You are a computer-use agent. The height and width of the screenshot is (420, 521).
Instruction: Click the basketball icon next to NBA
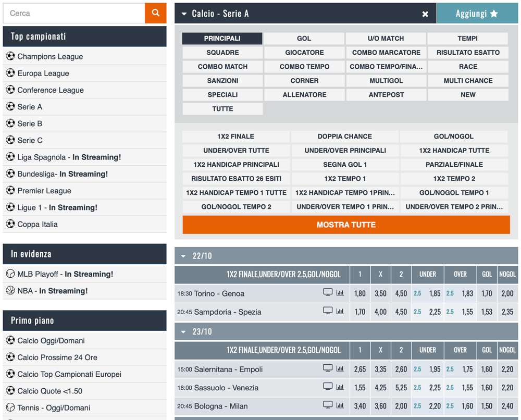pos(10,290)
